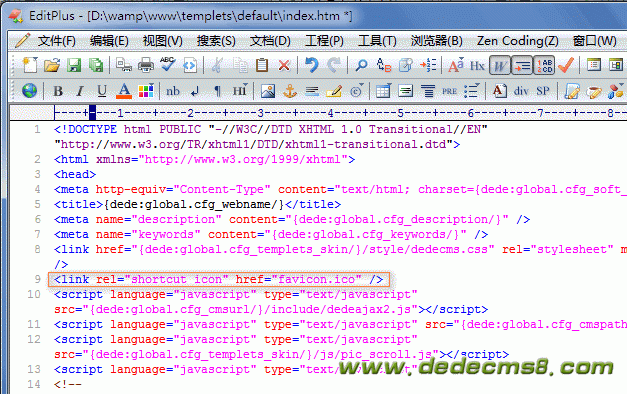Insert a line break tag icon
Viewport: 627px width, 394px height.
195,92
